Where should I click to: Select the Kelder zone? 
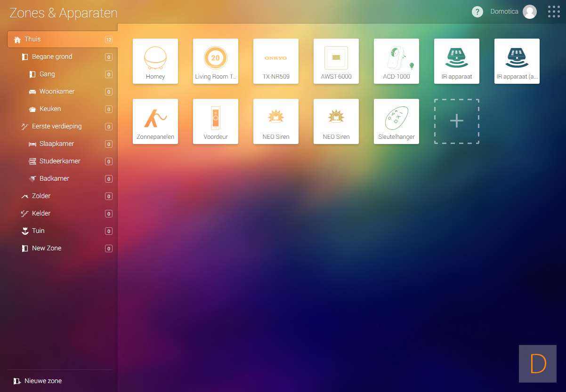click(x=62, y=213)
